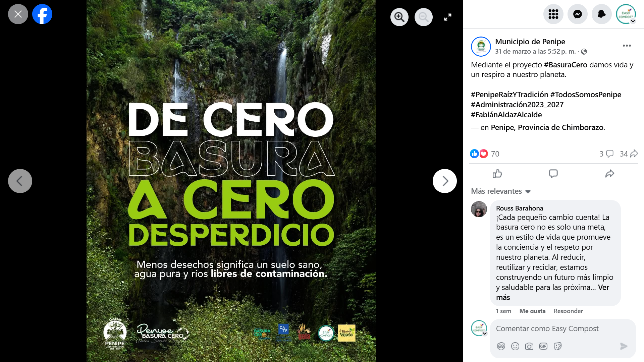Go to Facebook home logo
This screenshot has height=362, width=644.
pyautogui.click(x=42, y=14)
